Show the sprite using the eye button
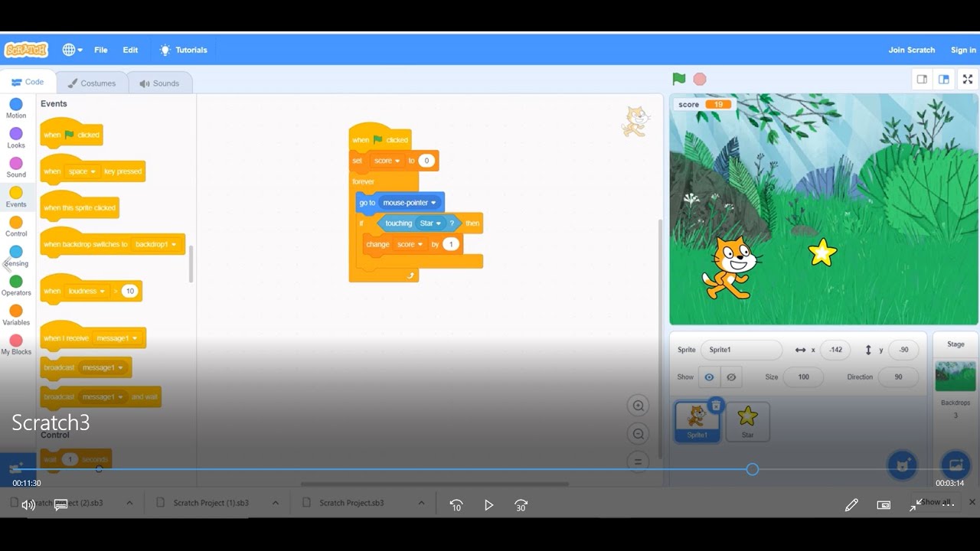The image size is (980, 551). (x=709, y=377)
